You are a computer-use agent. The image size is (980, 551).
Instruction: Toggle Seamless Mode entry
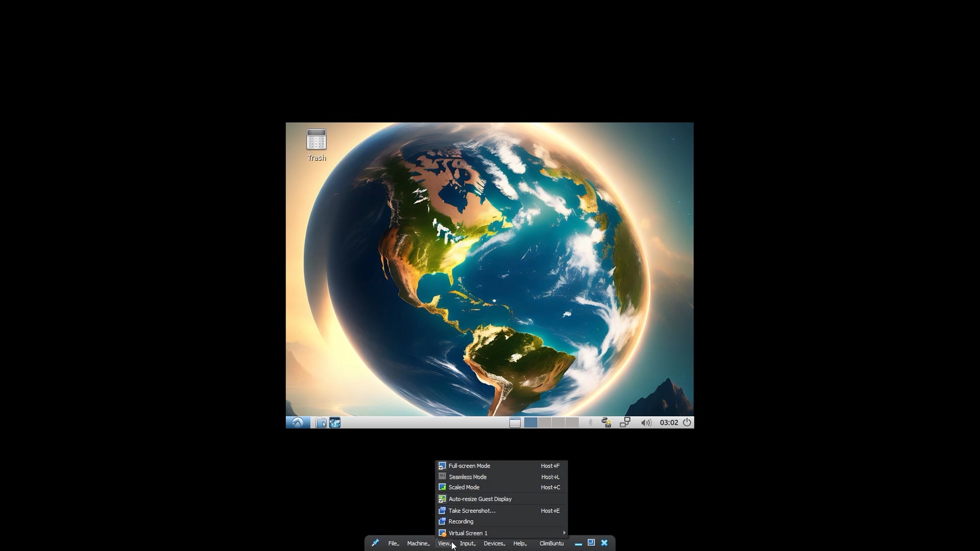pyautogui.click(x=501, y=477)
